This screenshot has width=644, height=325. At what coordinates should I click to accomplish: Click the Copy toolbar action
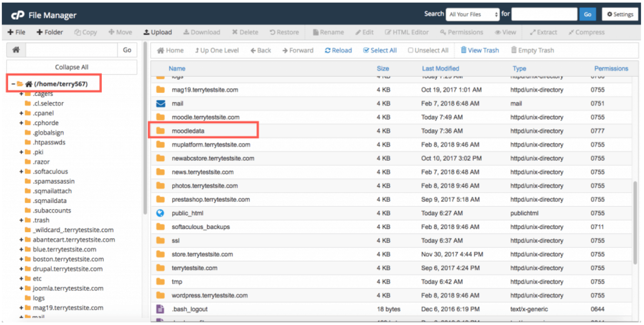86,32
